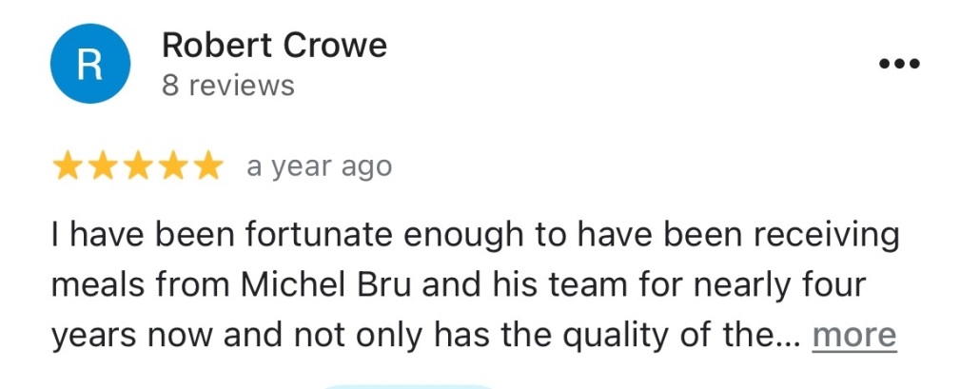Click the fifth gold rating star
Viewport: 980px width, 389px height.
206,167
